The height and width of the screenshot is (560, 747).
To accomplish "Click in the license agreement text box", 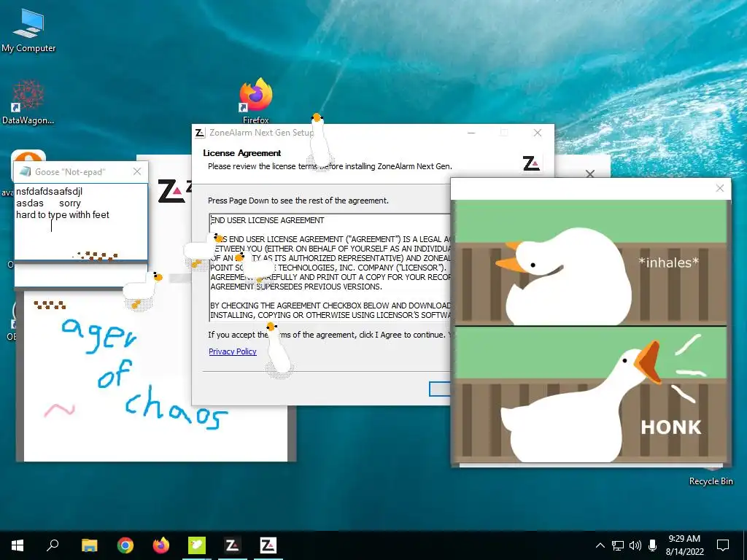I will click(330, 267).
